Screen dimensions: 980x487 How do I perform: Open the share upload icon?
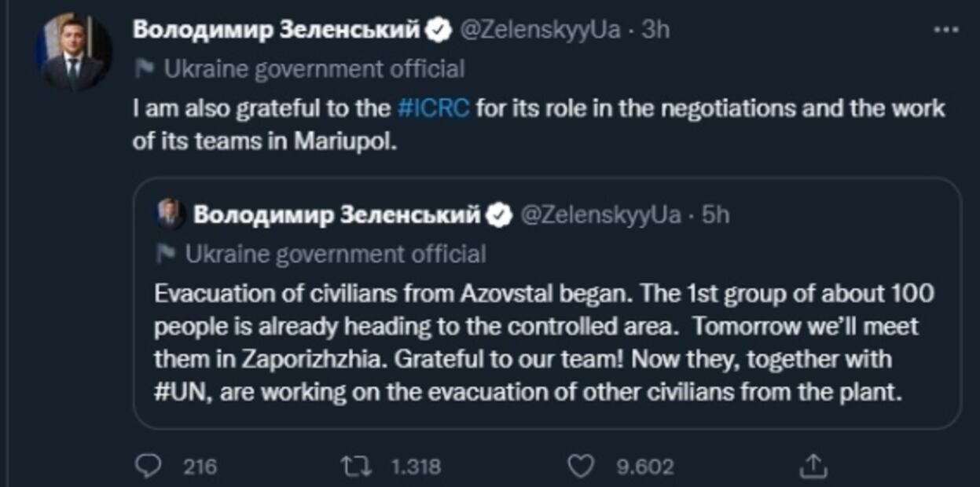tap(813, 467)
